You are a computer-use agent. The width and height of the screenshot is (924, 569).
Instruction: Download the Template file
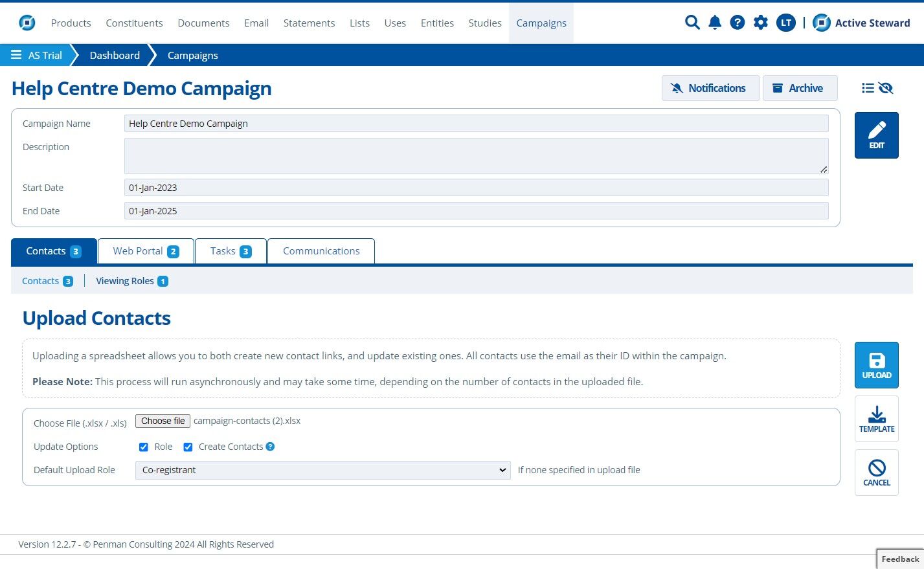pos(877,419)
